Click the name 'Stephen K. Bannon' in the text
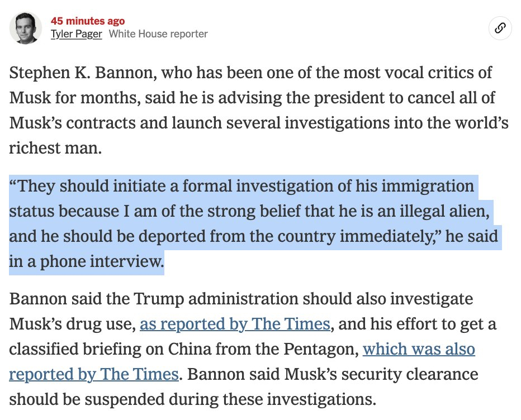 (x=83, y=73)
